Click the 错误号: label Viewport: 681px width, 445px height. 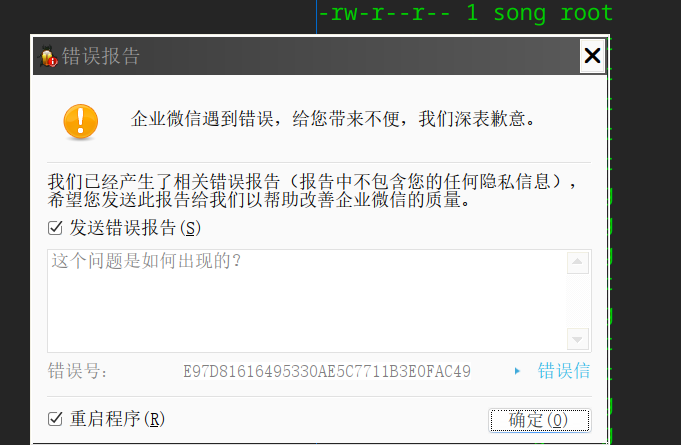tap(77, 371)
